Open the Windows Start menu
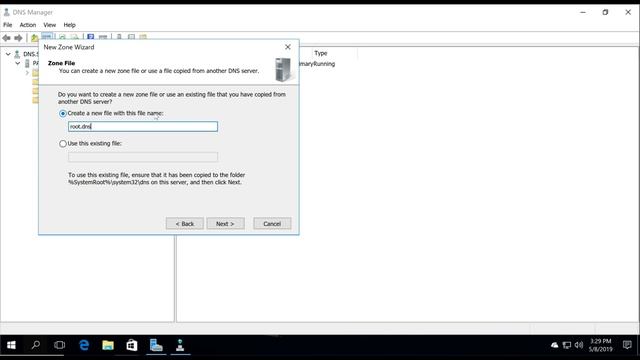 11,345
